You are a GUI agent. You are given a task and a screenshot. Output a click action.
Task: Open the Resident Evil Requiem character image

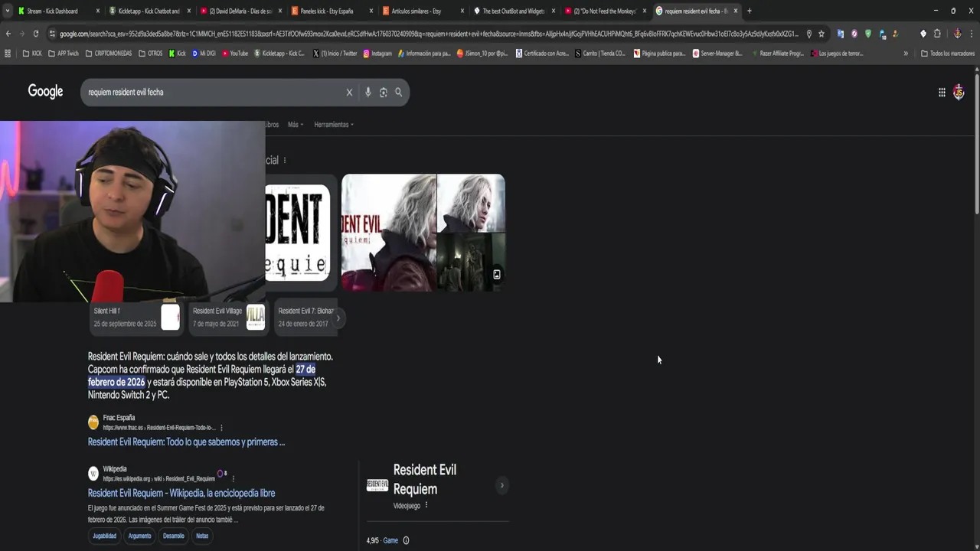(x=389, y=233)
